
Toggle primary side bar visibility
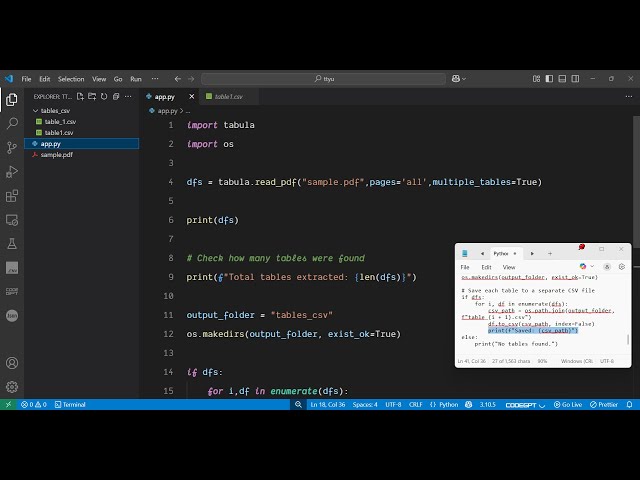[549, 79]
